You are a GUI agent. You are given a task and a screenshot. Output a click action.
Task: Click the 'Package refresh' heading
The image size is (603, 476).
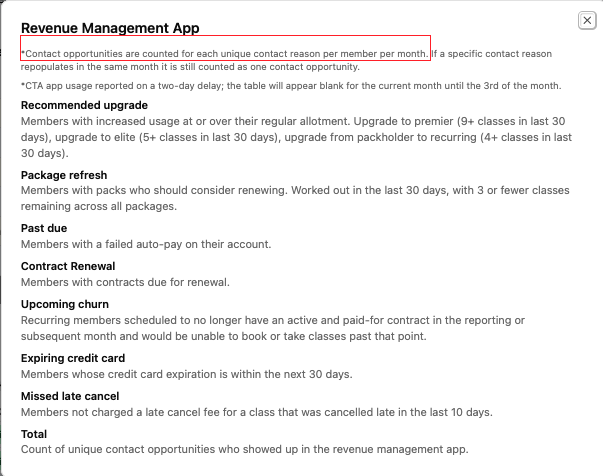pos(64,175)
